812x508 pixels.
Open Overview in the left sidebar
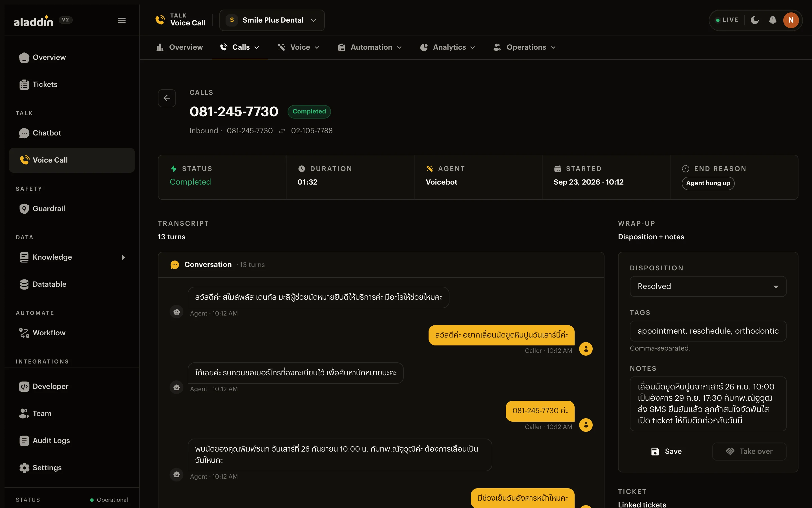pyautogui.click(x=72, y=58)
